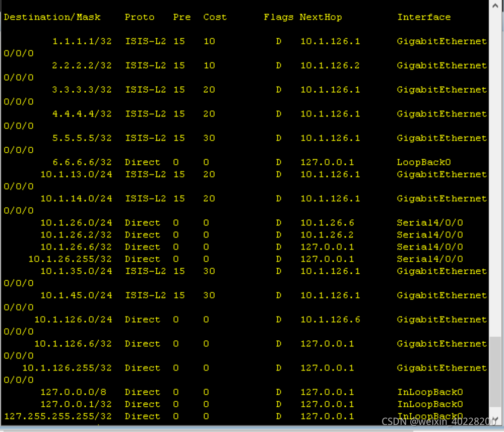Click destination 5.5.5.5/32

pos(82,138)
